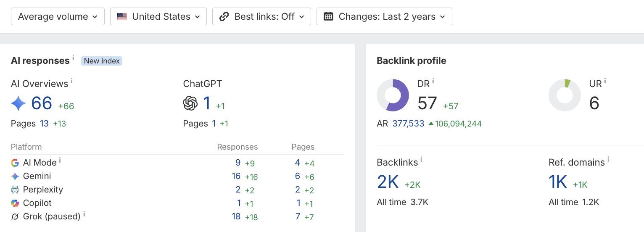Click the Backlinks info icon
Screen dimensions: 644x232
[421, 159]
